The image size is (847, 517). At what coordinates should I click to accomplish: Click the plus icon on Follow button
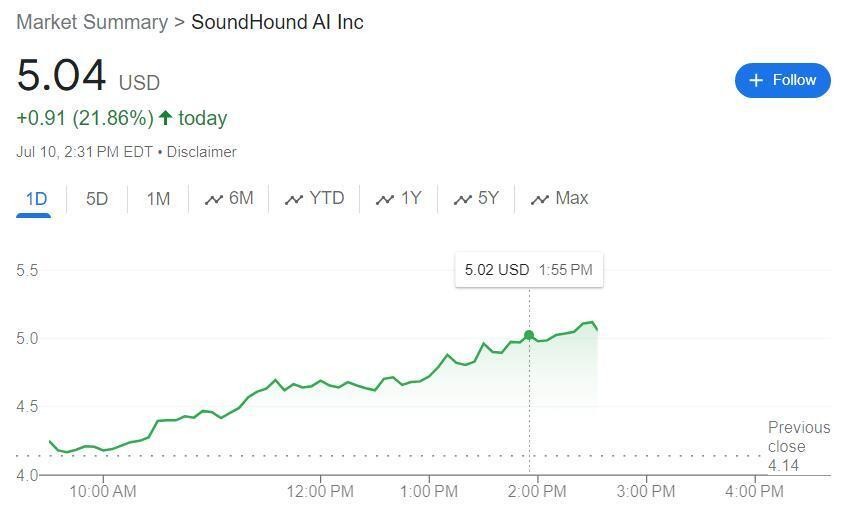point(756,80)
